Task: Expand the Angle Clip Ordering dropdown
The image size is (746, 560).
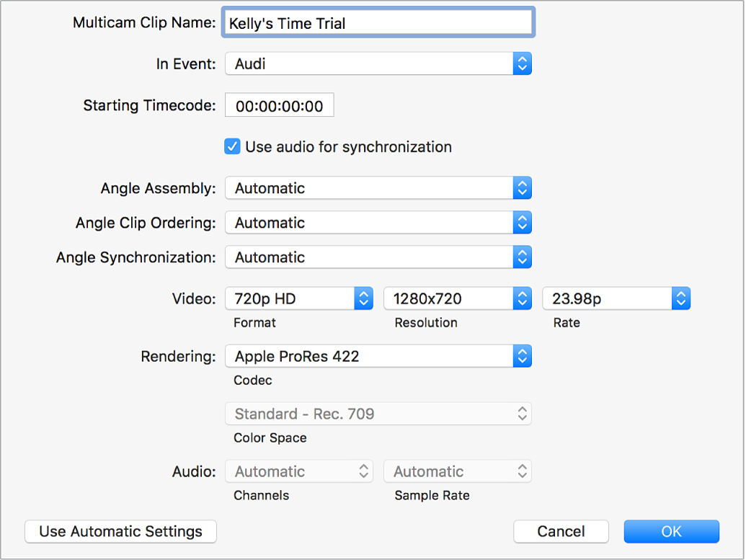Action: click(378, 223)
